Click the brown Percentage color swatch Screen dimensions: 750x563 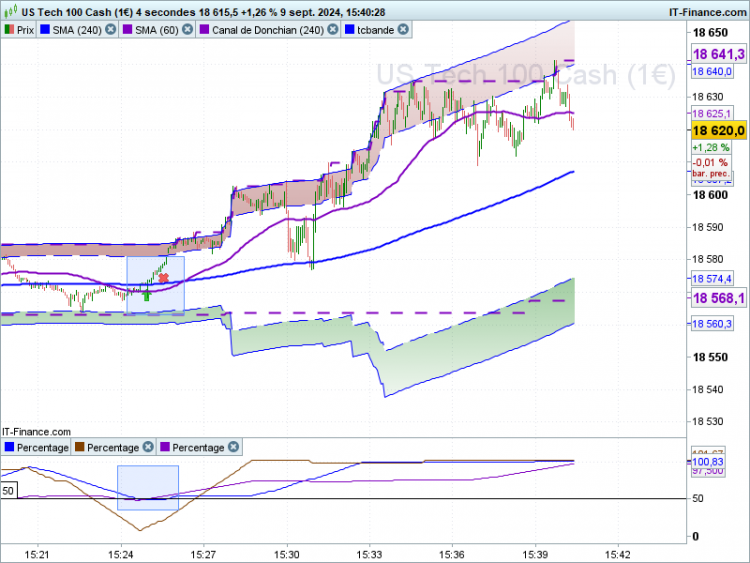pyautogui.click(x=78, y=447)
